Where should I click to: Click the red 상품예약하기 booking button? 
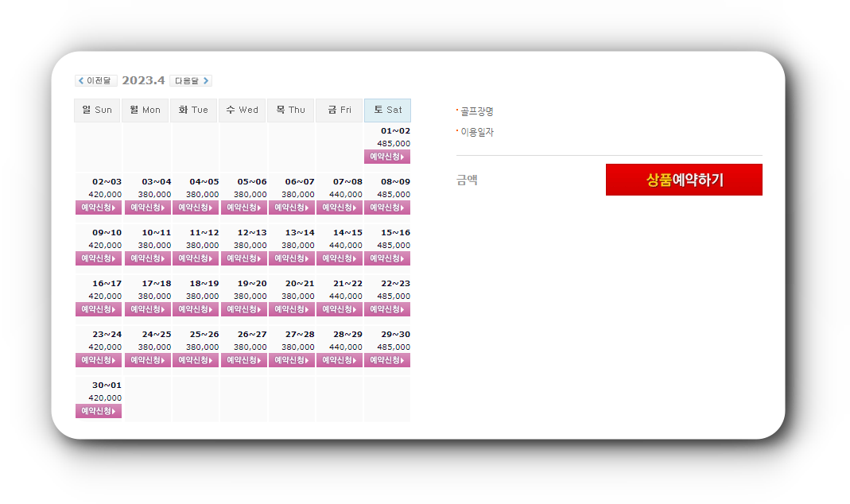pos(684,180)
